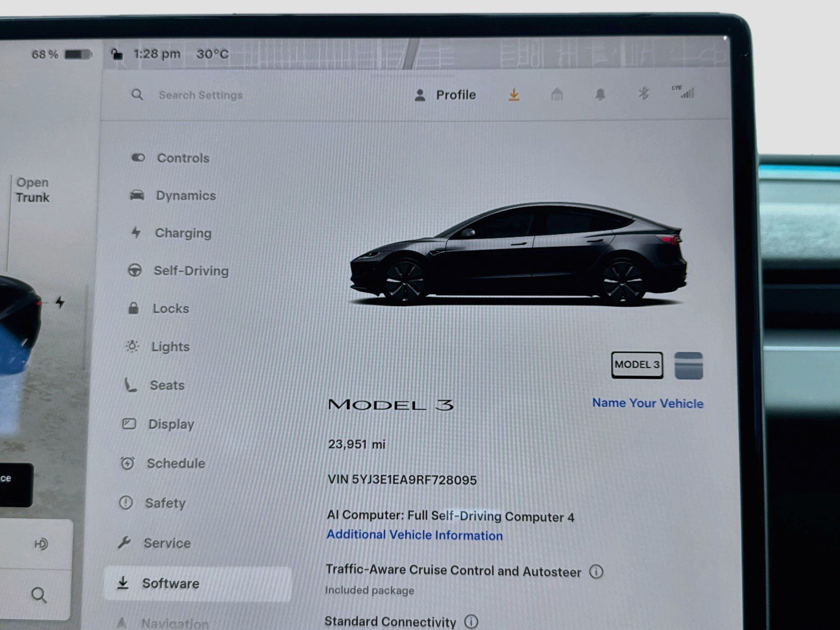Image resolution: width=840 pixels, height=630 pixels.
Task: Open Additional Vehicle Information link
Action: pyautogui.click(x=415, y=535)
